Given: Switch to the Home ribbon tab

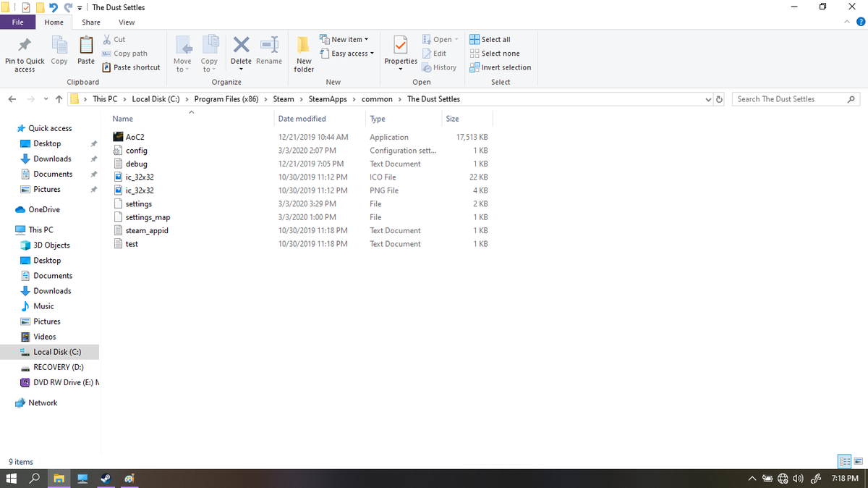Looking at the screenshot, I should click(x=54, y=22).
